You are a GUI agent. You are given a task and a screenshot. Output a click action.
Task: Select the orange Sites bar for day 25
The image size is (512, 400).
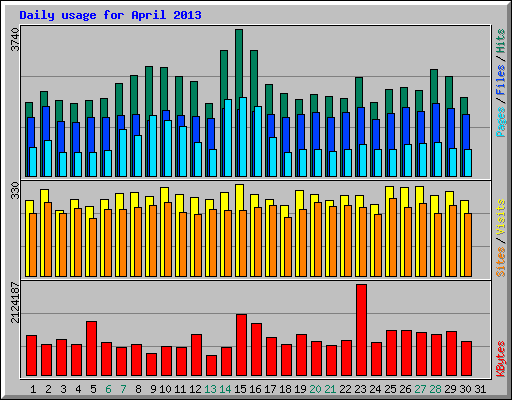(393, 238)
